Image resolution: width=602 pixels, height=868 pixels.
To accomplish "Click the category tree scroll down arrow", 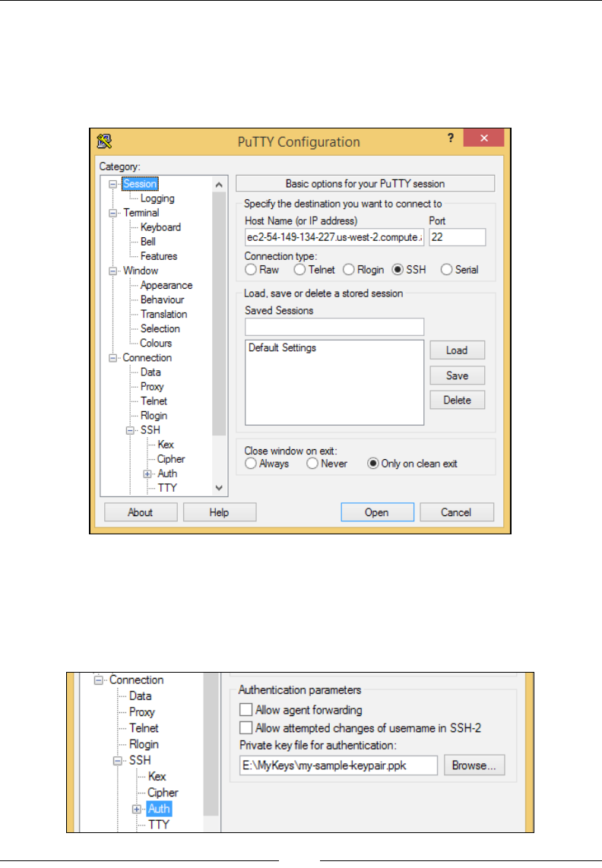I will pyautogui.click(x=219, y=488).
